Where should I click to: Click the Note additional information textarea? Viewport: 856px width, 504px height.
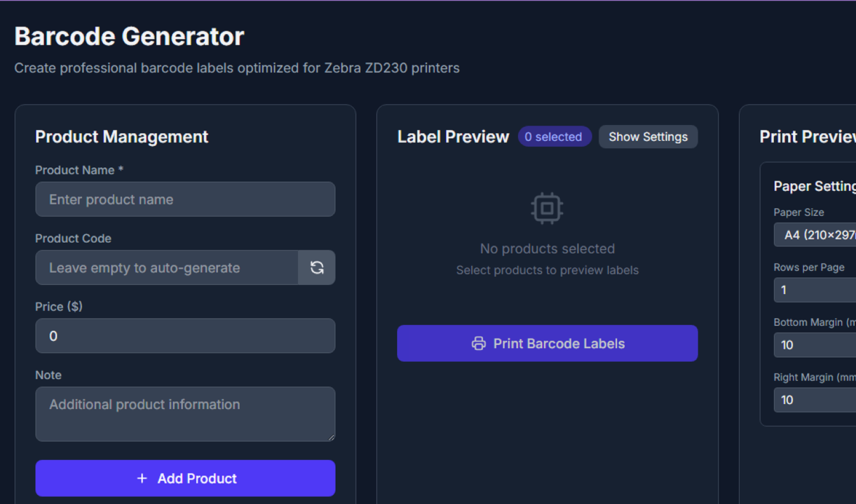184,413
